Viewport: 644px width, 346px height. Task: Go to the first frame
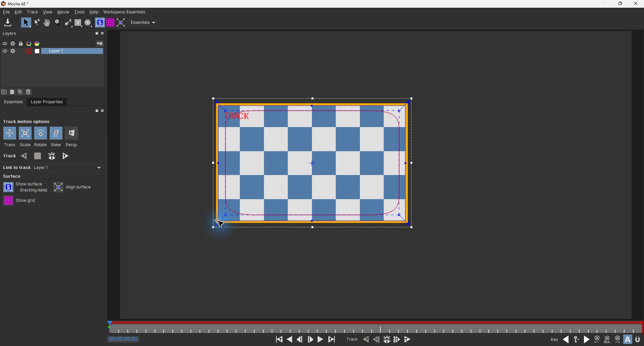point(279,340)
